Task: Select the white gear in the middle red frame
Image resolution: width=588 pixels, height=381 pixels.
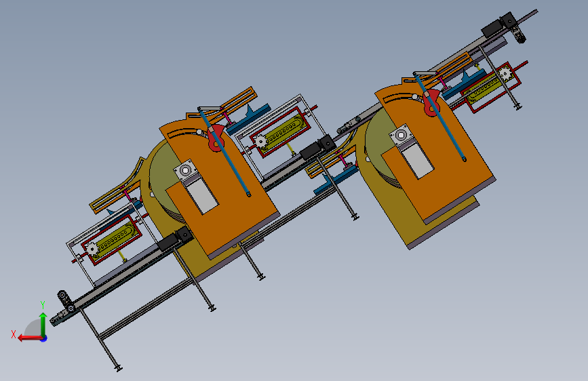Action: (260, 142)
